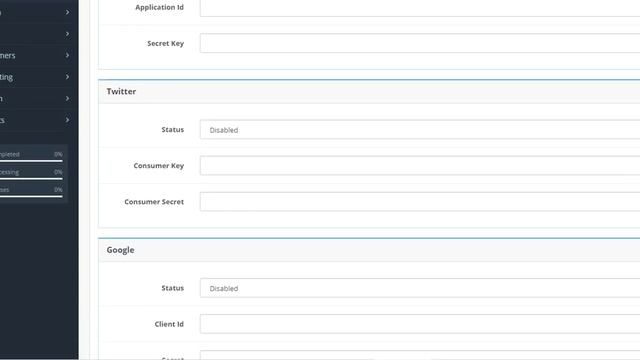Open the Twitter Status dropdown
640x360 pixels.
(420, 129)
